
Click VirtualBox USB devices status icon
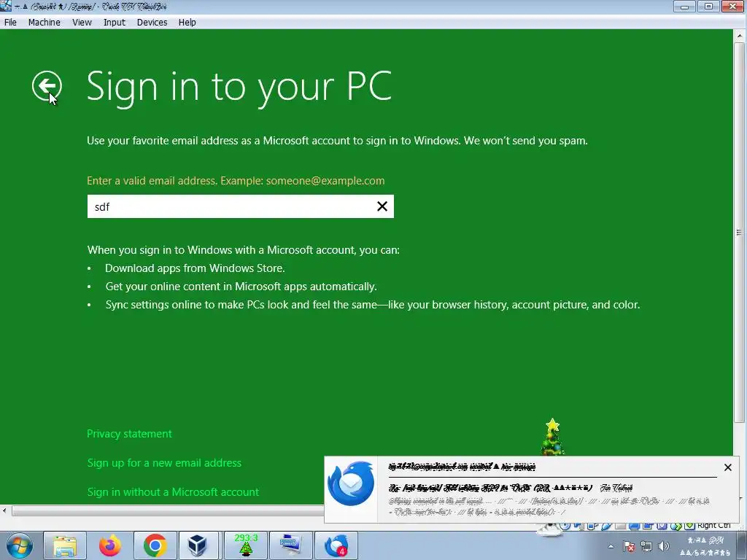606,526
